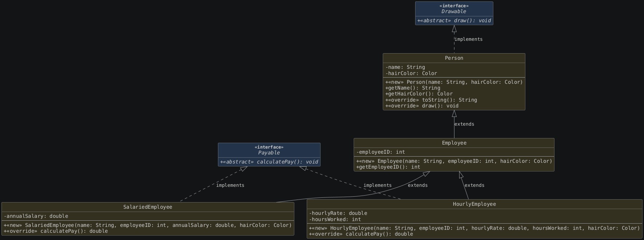Click the Person class title
The image size is (644, 240).
454,58
